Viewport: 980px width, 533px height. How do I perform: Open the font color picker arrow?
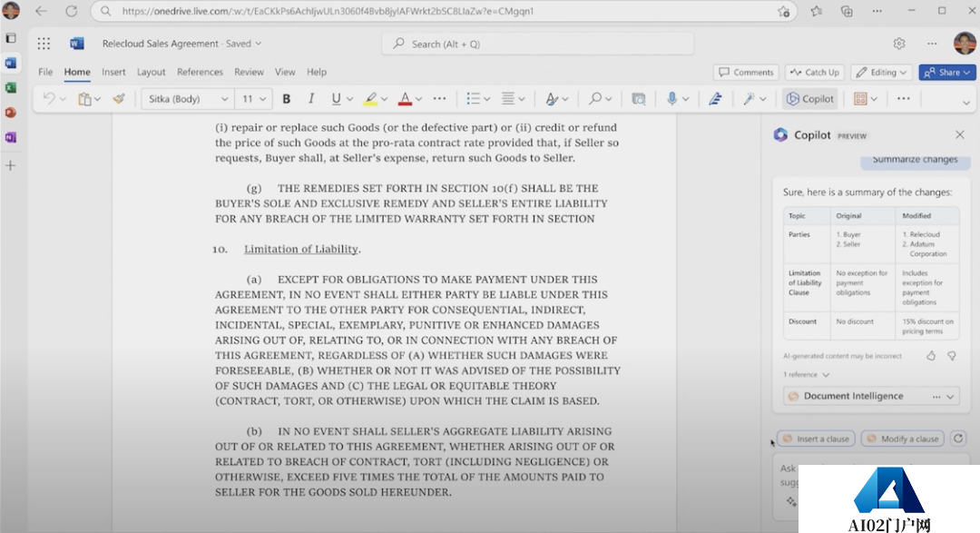point(421,99)
